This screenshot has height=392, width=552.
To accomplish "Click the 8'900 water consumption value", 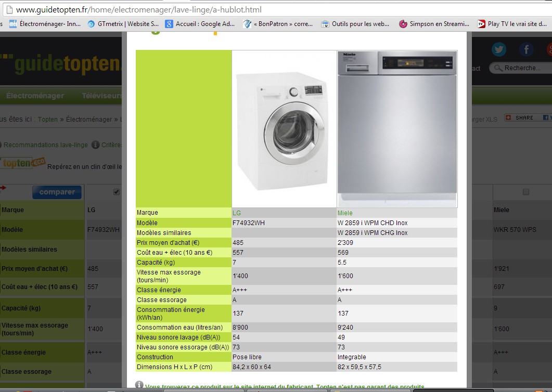I will pyautogui.click(x=240, y=327).
